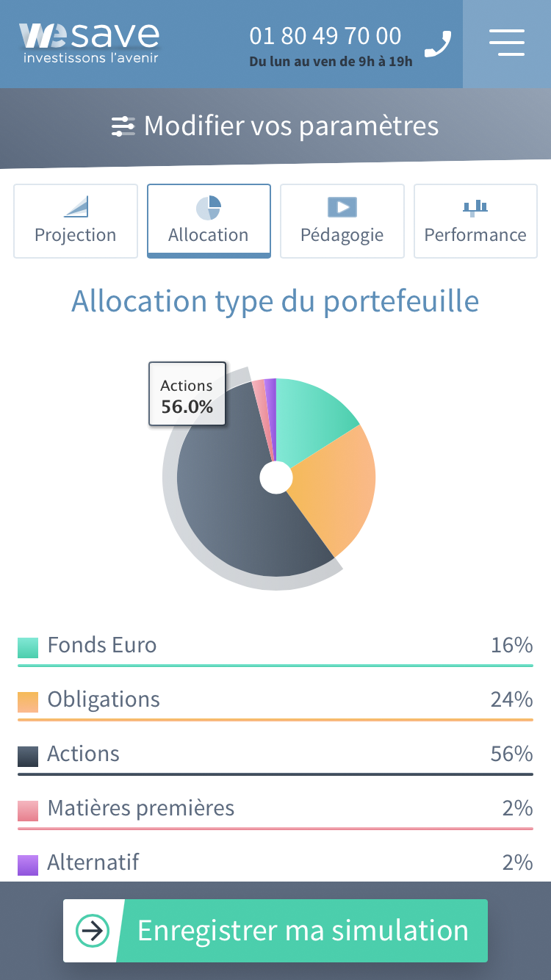Open the Pédagogie tab
This screenshot has width=551, height=980.
342,220
